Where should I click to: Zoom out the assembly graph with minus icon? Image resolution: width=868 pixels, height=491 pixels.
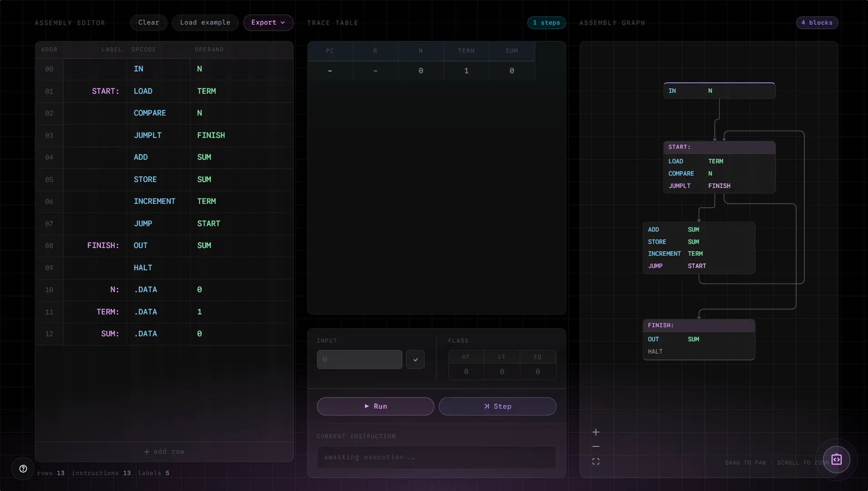click(x=596, y=447)
